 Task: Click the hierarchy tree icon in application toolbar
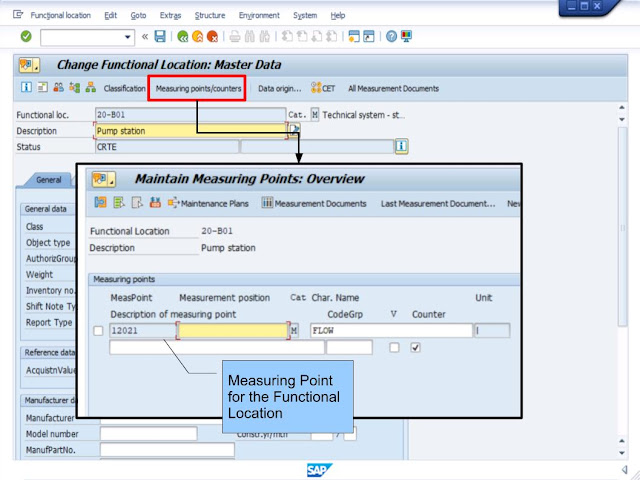(91, 87)
